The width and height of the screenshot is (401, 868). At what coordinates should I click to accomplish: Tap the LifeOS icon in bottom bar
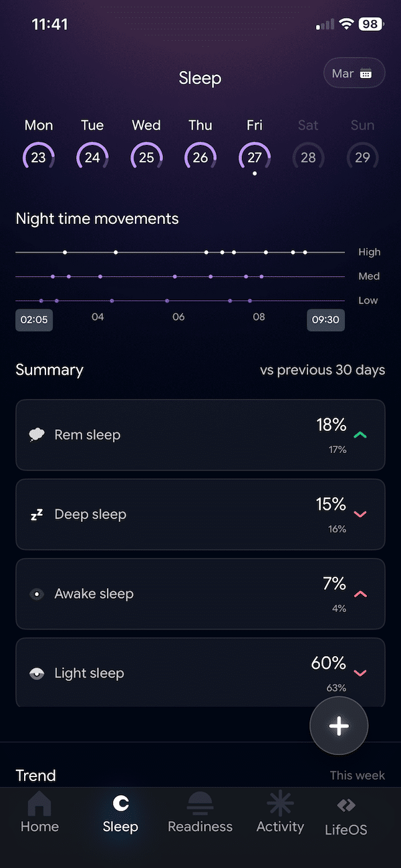click(x=346, y=805)
